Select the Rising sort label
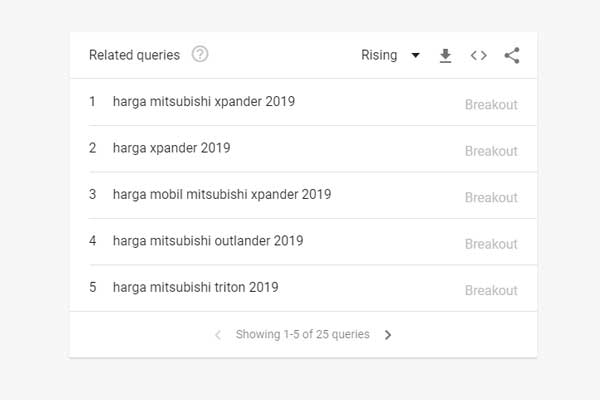Image resolution: width=600 pixels, height=400 pixels. coord(379,55)
